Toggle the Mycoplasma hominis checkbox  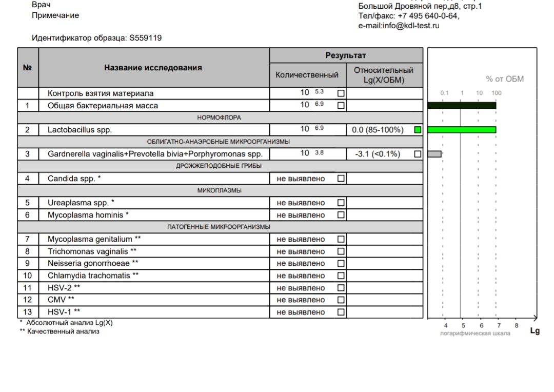click(x=341, y=215)
